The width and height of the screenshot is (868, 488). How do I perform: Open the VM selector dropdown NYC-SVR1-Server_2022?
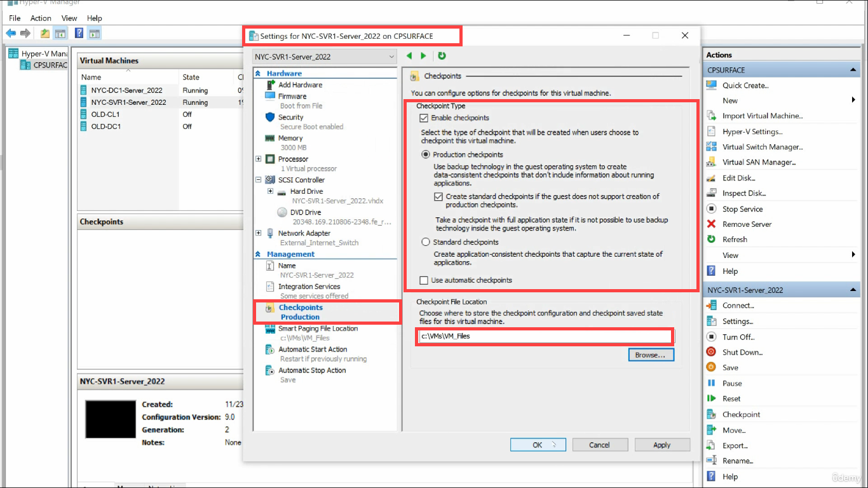[325, 57]
